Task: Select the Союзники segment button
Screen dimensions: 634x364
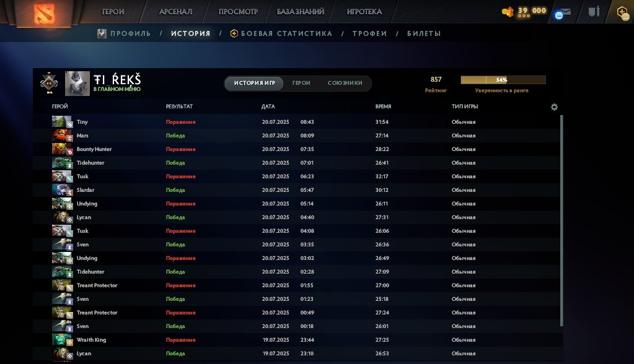Action: [345, 83]
